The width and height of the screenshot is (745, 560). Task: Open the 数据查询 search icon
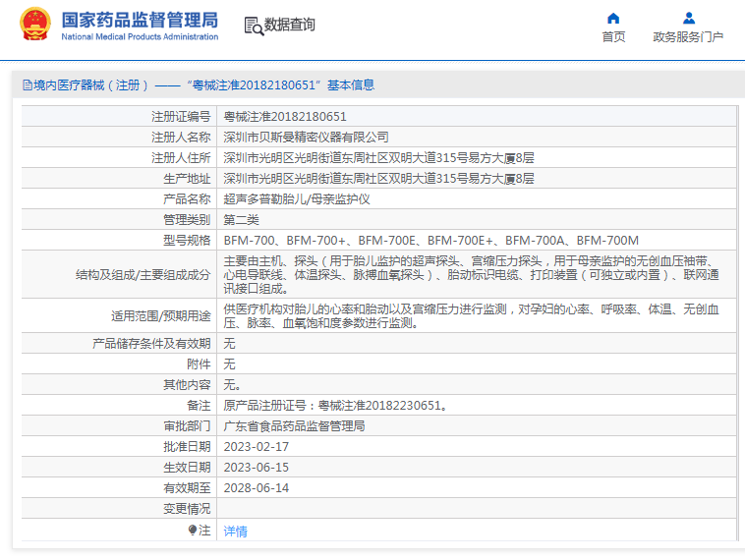click(254, 26)
